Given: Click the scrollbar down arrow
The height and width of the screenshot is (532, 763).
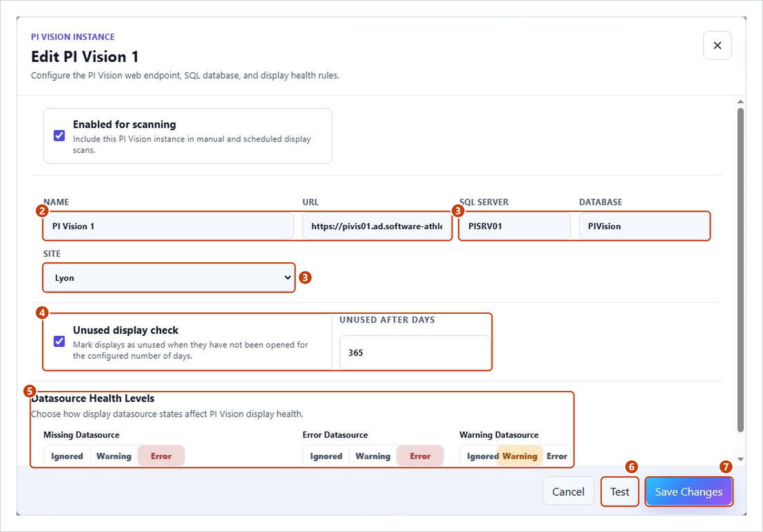Looking at the screenshot, I should pyautogui.click(x=740, y=459).
